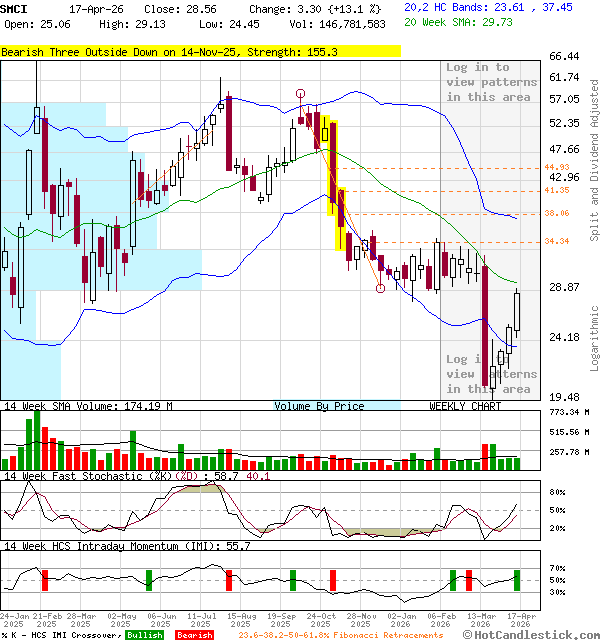Click the 34.34 Fibonacci level label
This screenshot has width=600, height=640.
tap(557, 241)
